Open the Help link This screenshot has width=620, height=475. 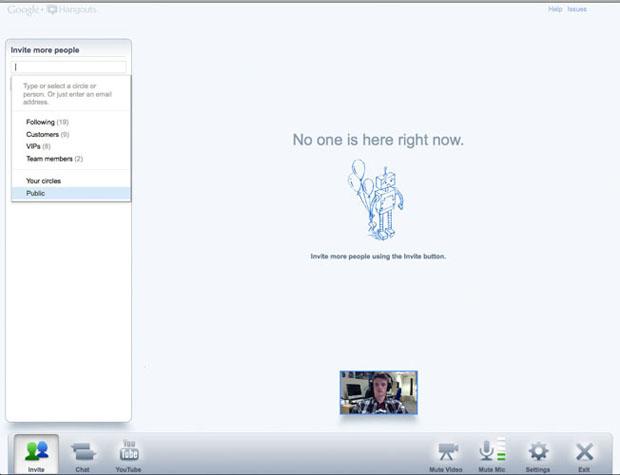point(555,9)
